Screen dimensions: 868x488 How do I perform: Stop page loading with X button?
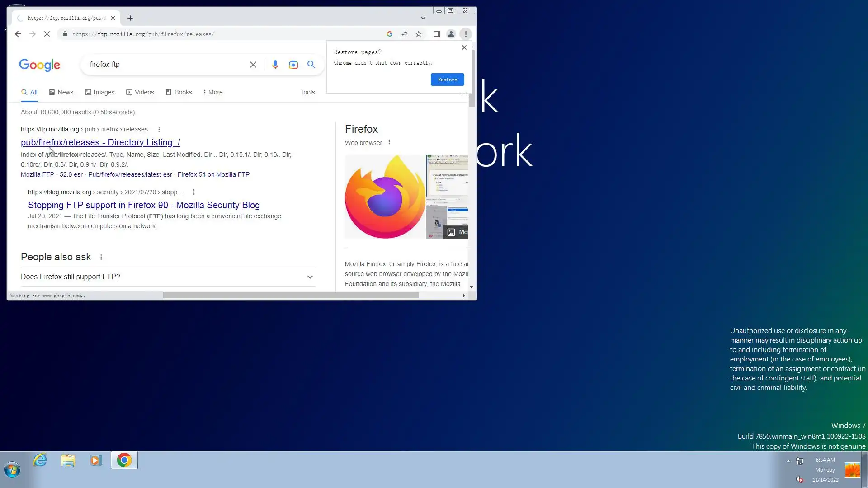pyautogui.click(x=47, y=34)
